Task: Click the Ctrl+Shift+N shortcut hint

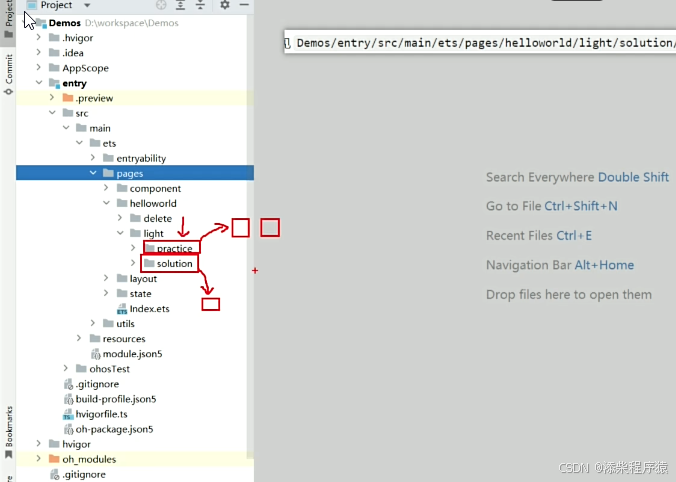Action: pyautogui.click(x=581, y=206)
